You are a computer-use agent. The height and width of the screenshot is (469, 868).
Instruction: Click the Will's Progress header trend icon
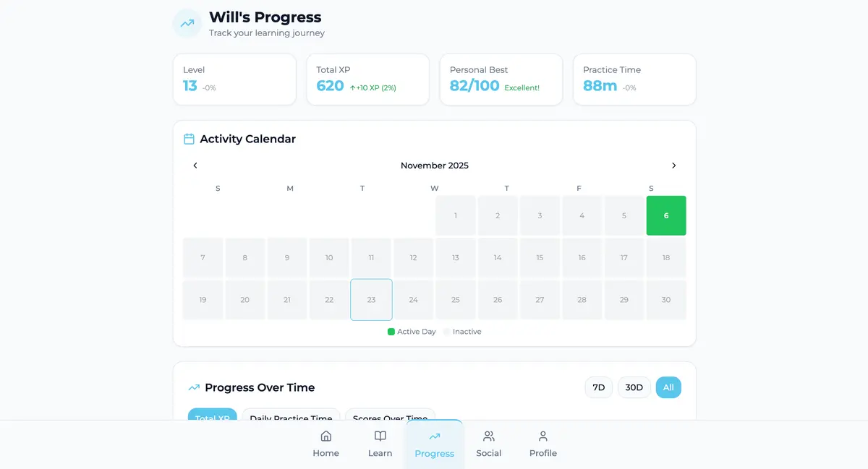click(187, 23)
